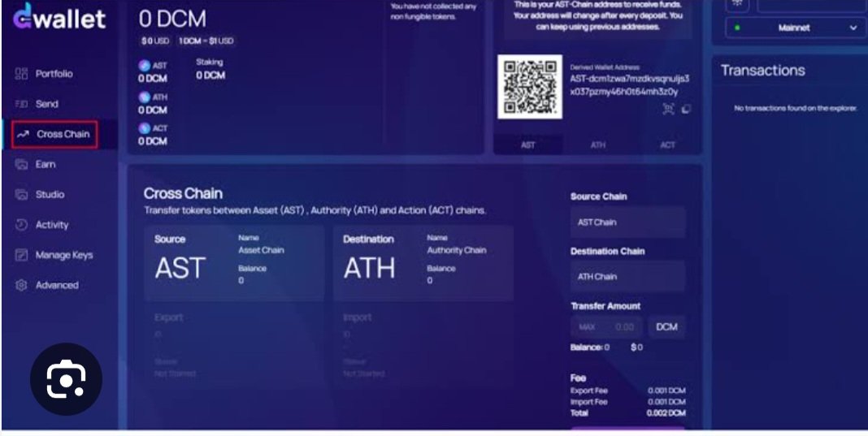
Task: Switch to the ATH address tab
Action: click(598, 145)
